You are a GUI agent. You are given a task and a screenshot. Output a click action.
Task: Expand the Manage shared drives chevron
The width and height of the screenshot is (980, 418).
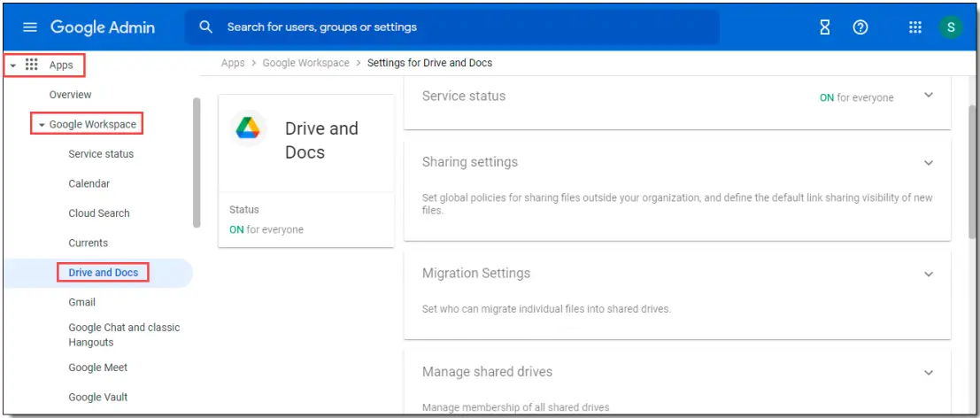coord(928,373)
